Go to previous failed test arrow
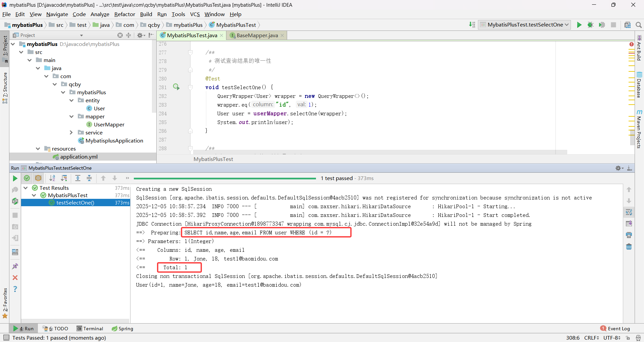Image resolution: width=644 pixels, height=342 pixels. click(103, 178)
